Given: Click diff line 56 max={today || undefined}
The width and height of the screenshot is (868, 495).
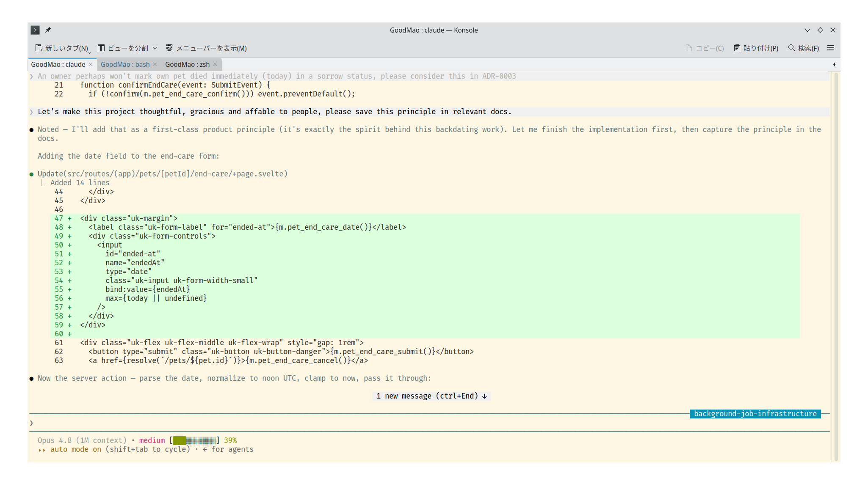Looking at the screenshot, I should 156,298.
